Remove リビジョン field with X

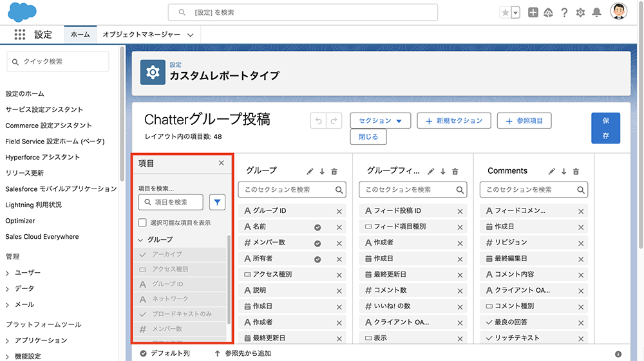point(581,243)
